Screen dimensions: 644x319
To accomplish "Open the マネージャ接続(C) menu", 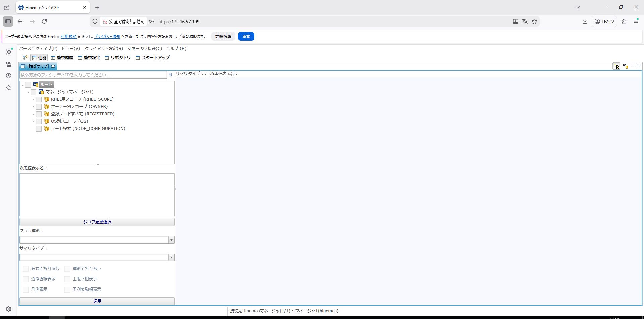I will [x=145, y=48].
